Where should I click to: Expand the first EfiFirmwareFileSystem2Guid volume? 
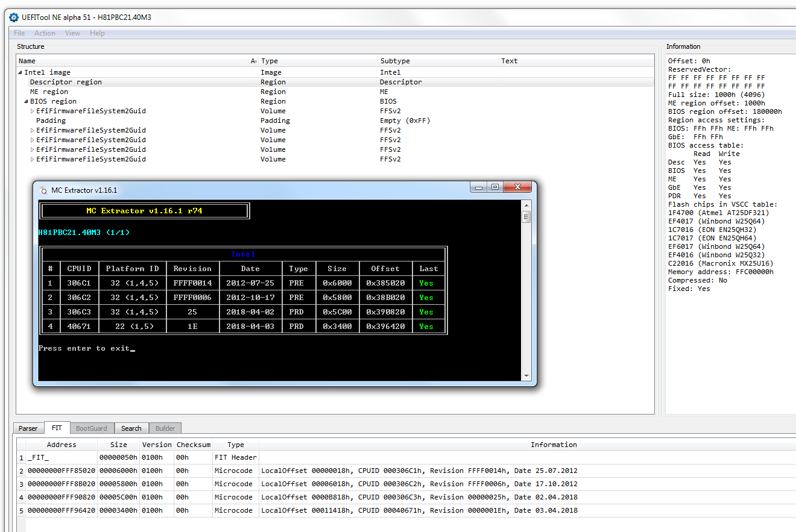(x=33, y=111)
